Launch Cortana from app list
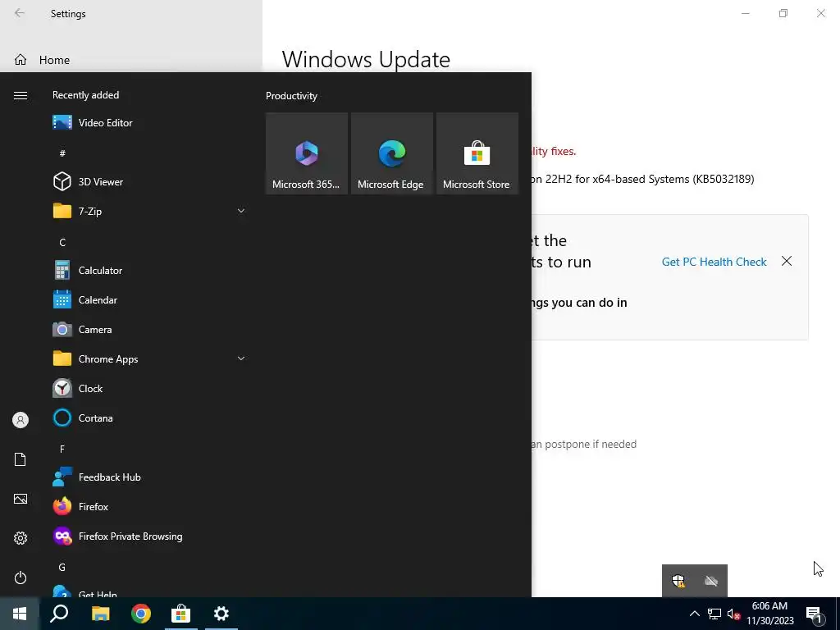This screenshot has width=840, height=630. [150, 418]
